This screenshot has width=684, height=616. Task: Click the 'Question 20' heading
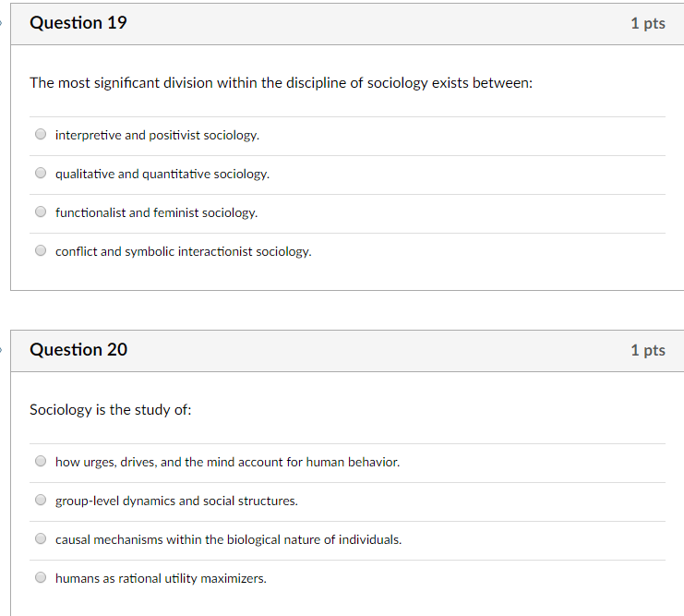click(78, 350)
